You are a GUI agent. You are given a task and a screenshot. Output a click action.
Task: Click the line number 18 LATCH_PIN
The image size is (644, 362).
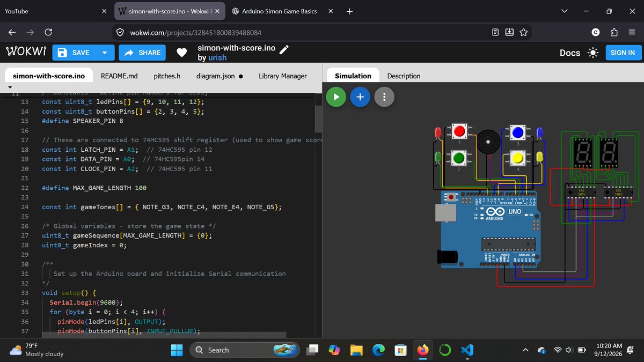click(24, 150)
